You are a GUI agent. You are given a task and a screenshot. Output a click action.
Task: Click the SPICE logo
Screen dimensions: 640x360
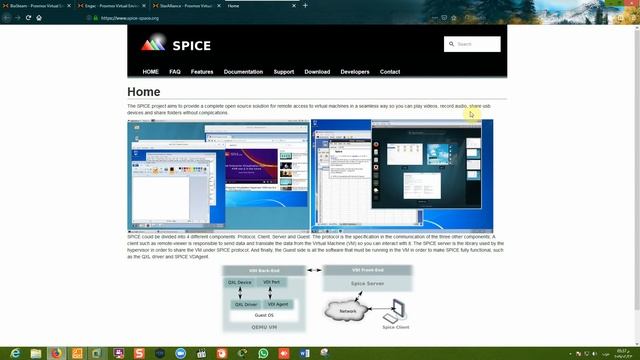point(176,44)
